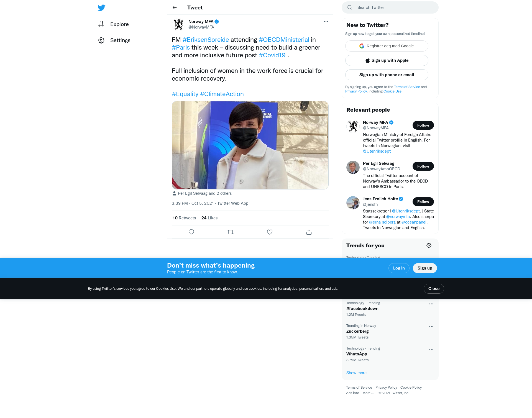
Task: Go back using the arrow icon
Action: (x=175, y=7)
